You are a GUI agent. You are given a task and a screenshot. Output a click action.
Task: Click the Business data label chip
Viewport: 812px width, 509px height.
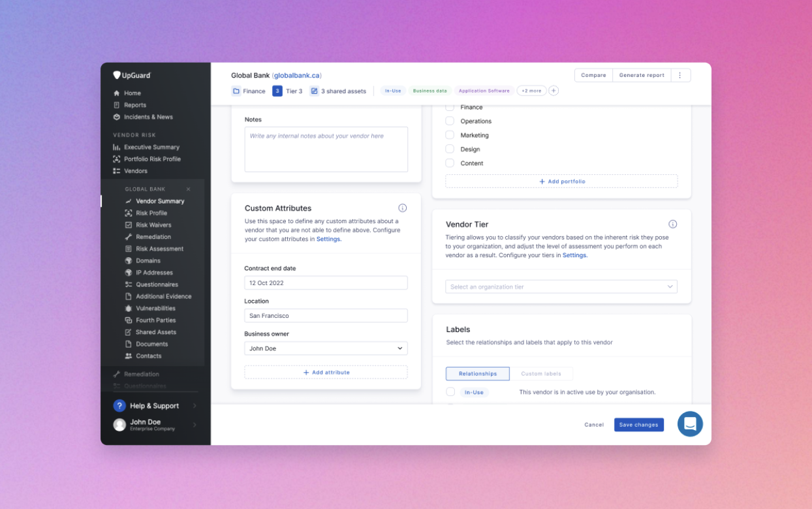point(430,91)
